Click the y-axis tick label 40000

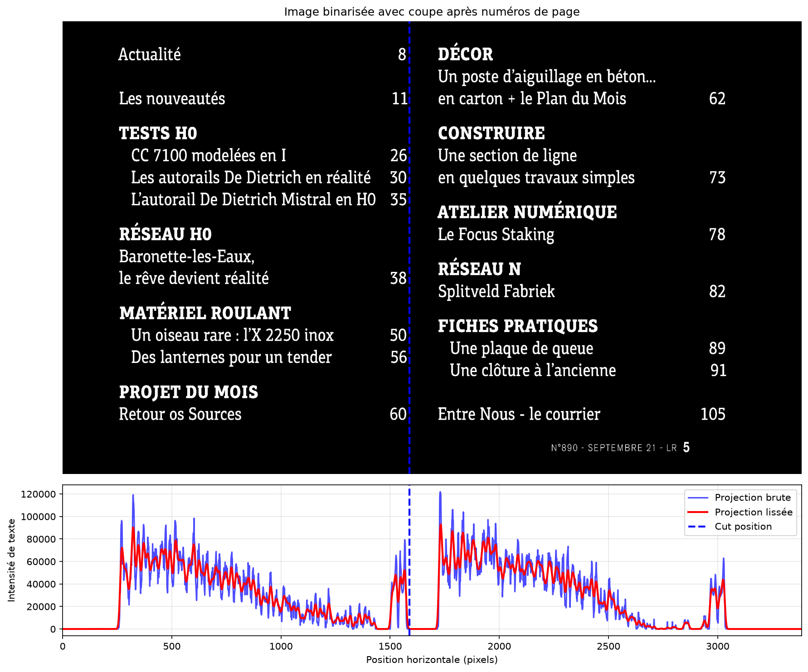(41, 584)
